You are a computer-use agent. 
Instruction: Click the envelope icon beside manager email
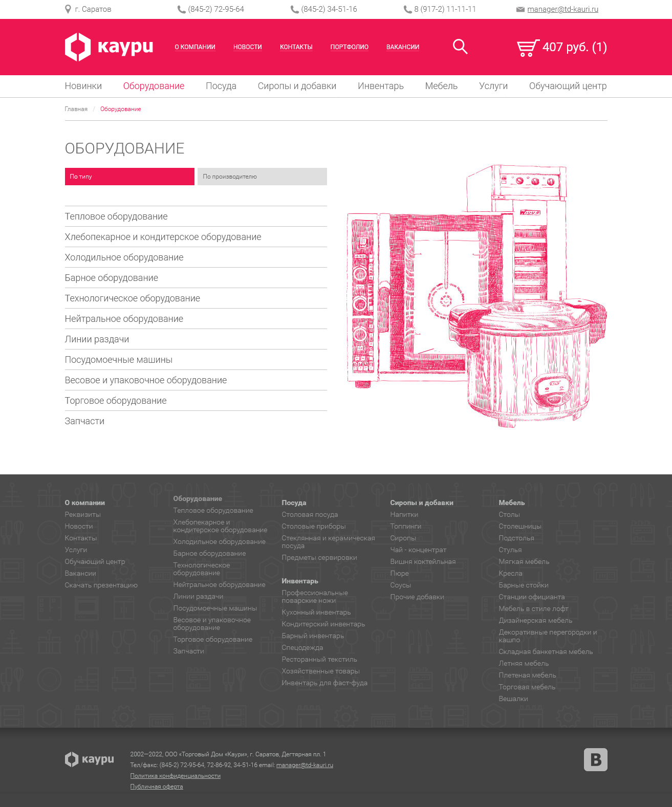click(x=520, y=9)
